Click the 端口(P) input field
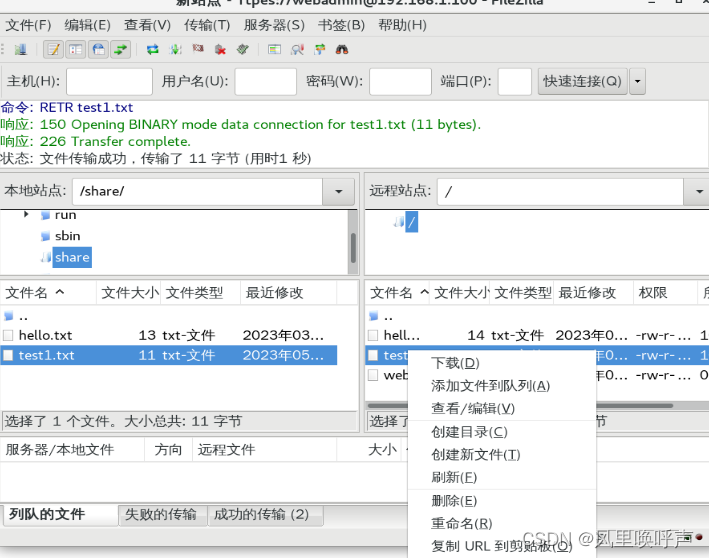 click(x=515, y=81)
